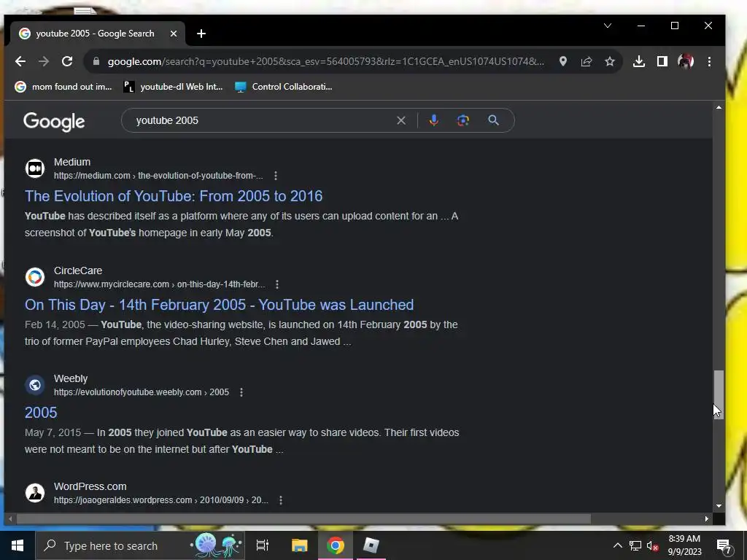Open 'The Evolution of YouTube: From 2005 to 2016'
Viewport: 747px width, 560px height.
pos(174,196)
